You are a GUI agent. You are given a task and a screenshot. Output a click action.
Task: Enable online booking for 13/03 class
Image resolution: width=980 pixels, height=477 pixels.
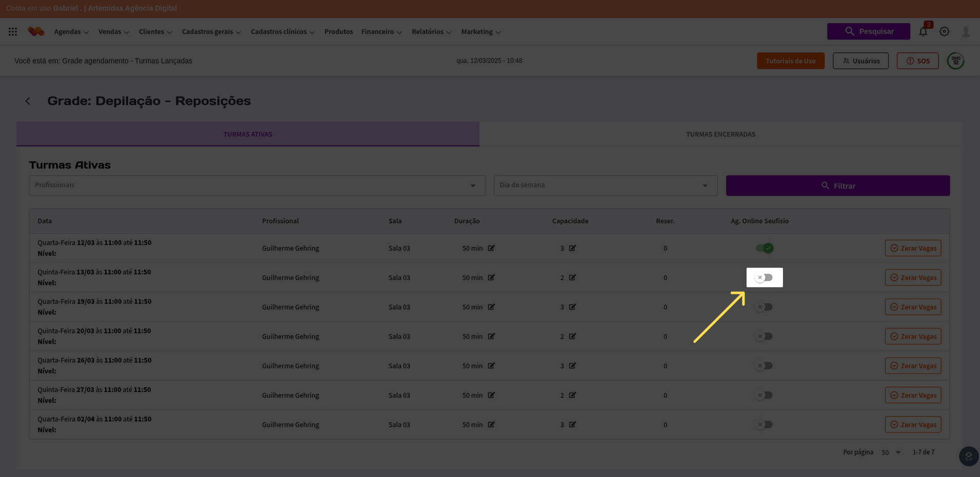[x=764, y=277]
